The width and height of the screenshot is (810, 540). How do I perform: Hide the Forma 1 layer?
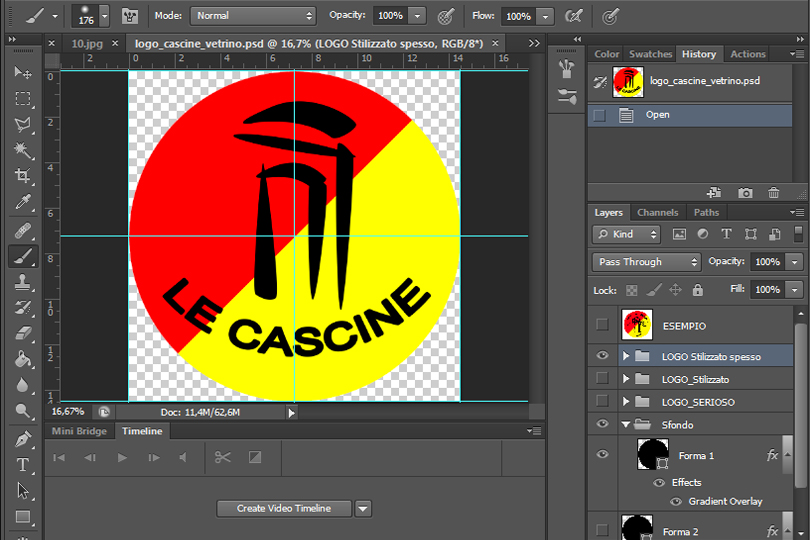click(602, 454)
